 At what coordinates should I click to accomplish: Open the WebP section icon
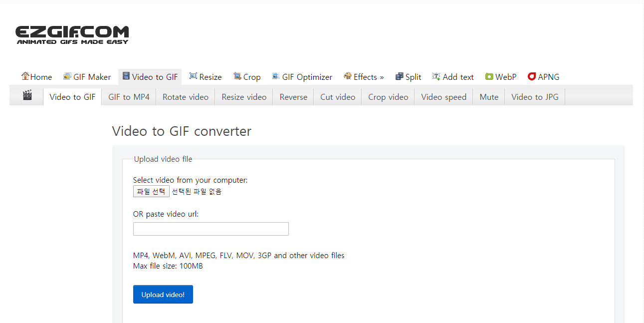click(x=488, y=76)
